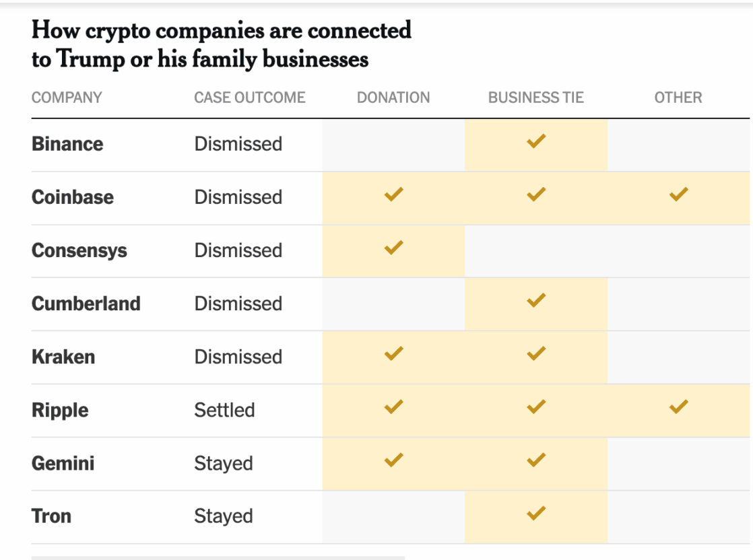753x560 pixels.
Task: Click Cumberland's Business Tie checkmark
Action: (x=536, y=301)
